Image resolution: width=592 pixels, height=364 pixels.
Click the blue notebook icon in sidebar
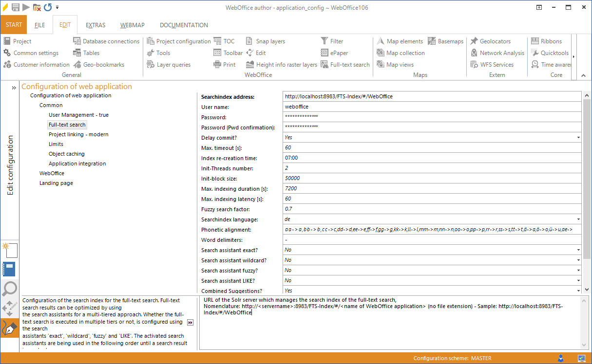9,269
